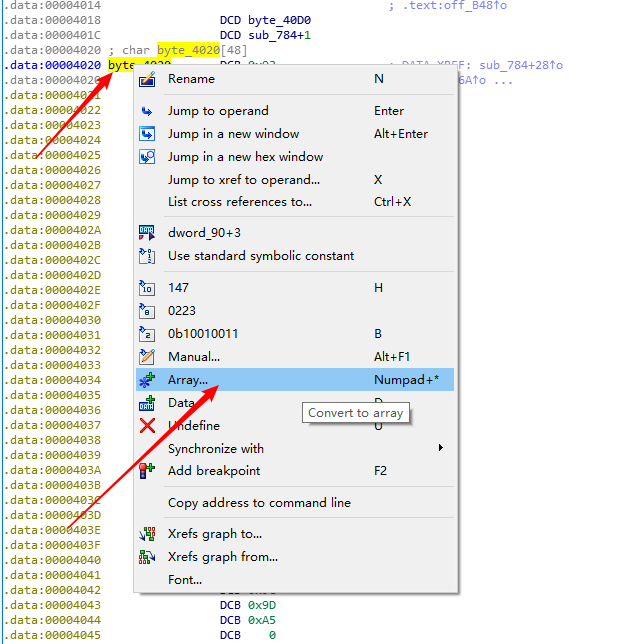Select Array to convert to array
Image resolution: width=623 pixels, height=644 pixels.
pyautogui.click(x=295, y=380)
